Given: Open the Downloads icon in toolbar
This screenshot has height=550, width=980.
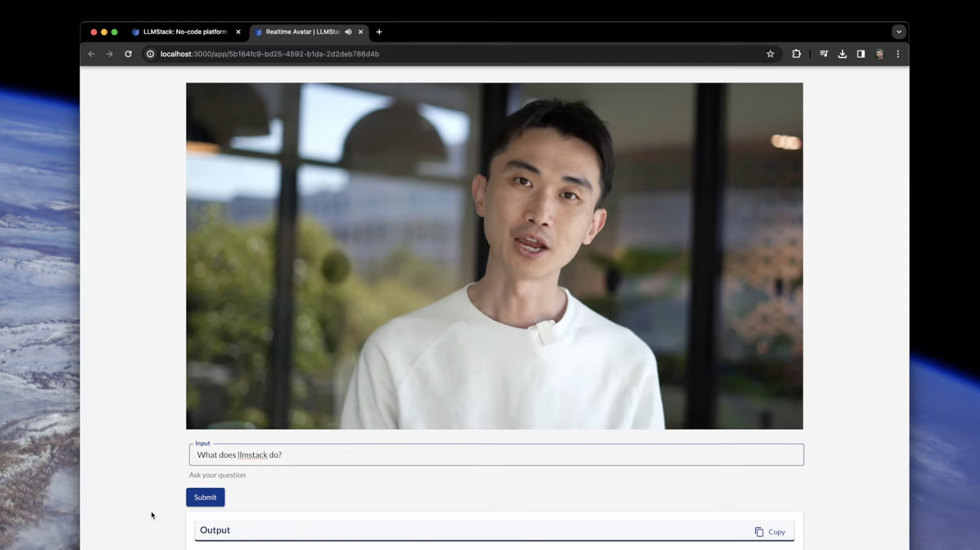Looking at the screenshot, I should (841, 53).
